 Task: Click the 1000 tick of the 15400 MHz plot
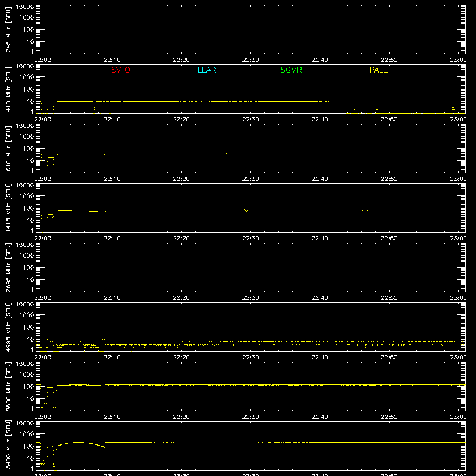pos(27,434)
